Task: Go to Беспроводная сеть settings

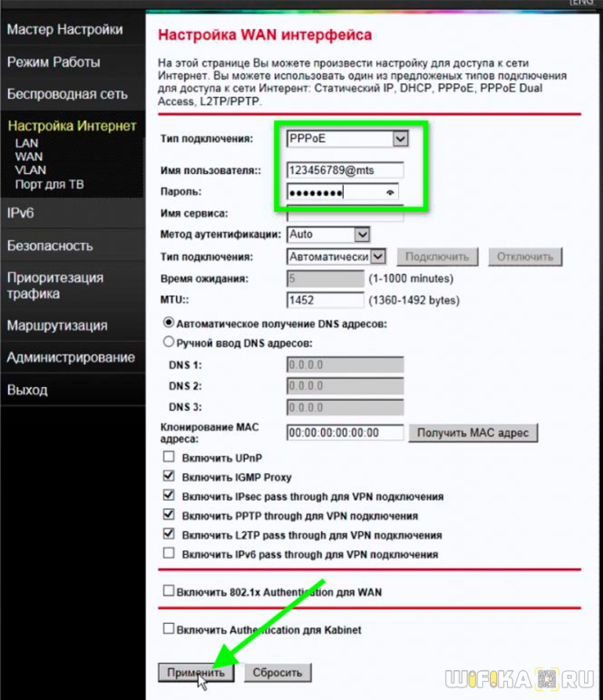Action: [x=68, y=94]
